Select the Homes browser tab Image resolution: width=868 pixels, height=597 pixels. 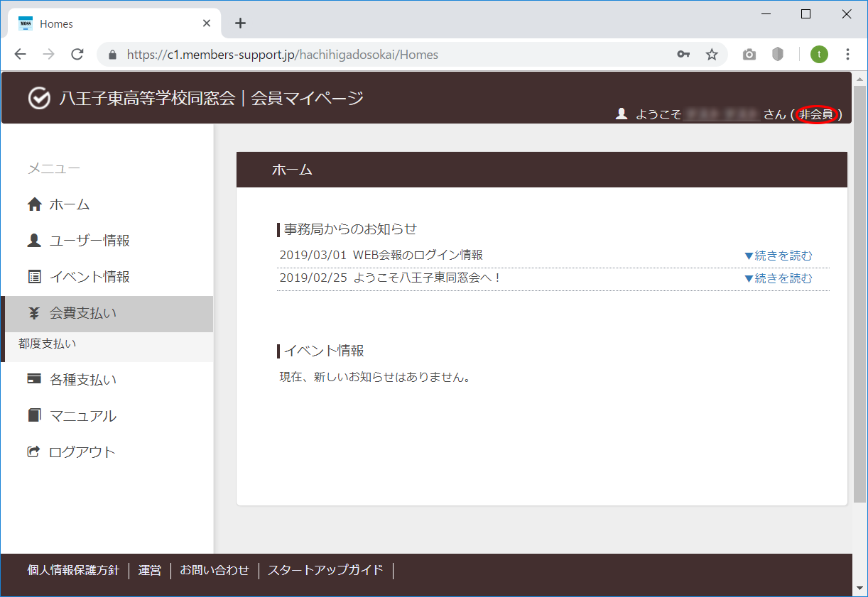coord(114,23)
